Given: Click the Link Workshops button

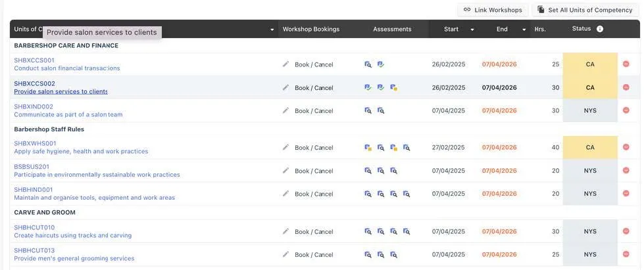Looking at the screenshot, I should pos(493,10).
